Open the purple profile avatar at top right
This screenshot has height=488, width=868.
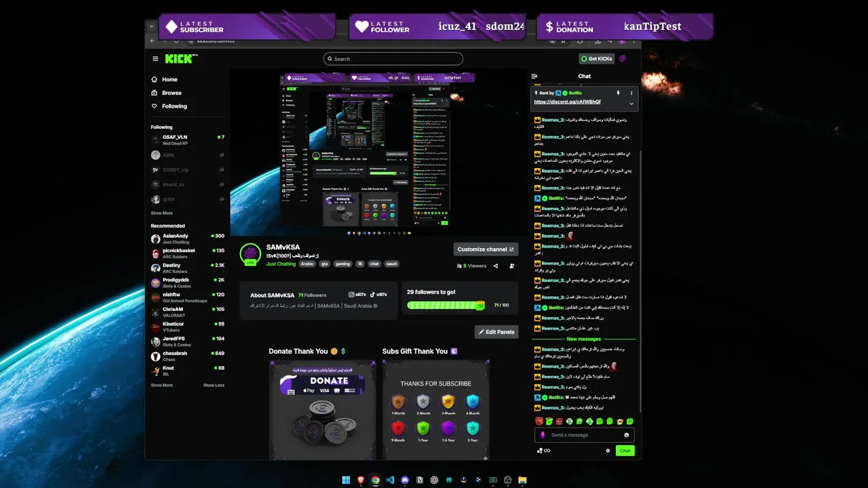click(x=623, y=59)
